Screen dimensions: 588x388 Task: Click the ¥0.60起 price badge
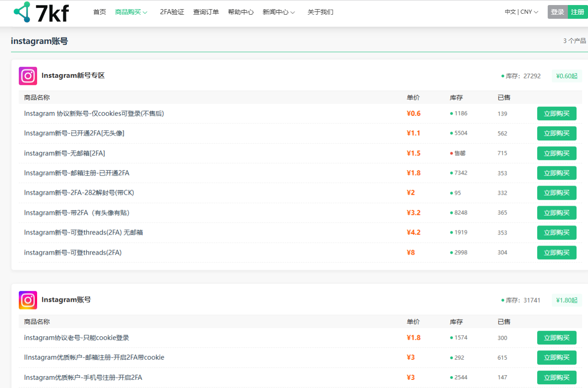[567, 76]
